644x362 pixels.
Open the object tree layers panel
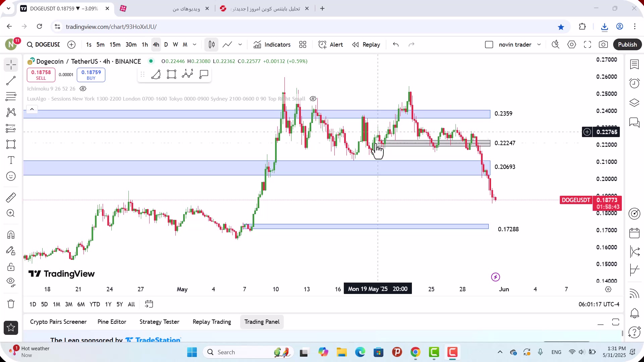point(634,103)
